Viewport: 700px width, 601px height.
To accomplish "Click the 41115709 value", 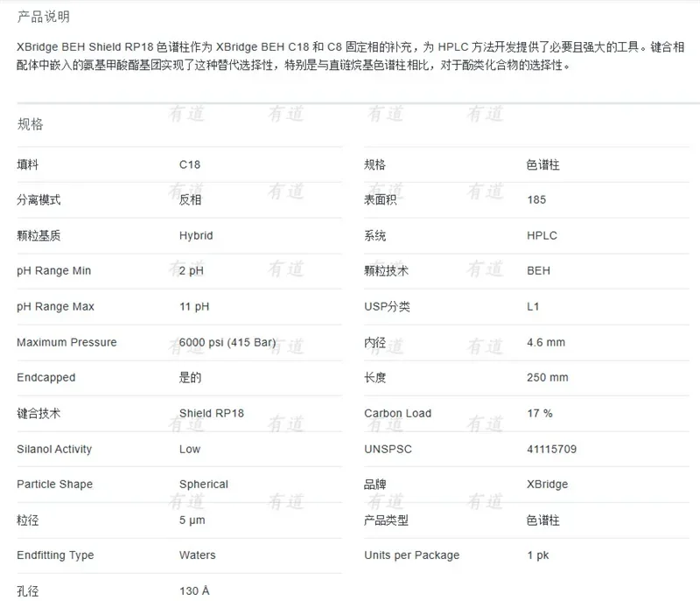I will (x=552, y=449).
